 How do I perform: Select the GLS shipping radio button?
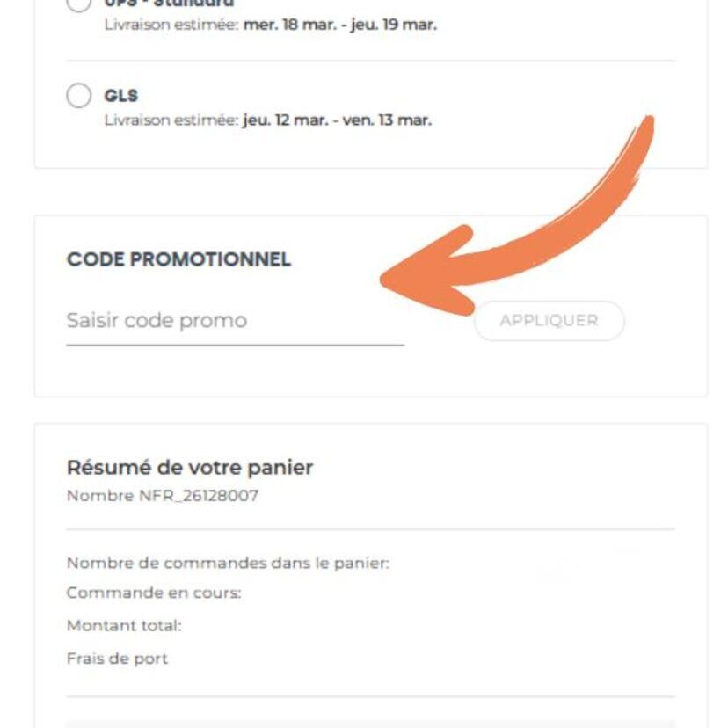(x=79, y=96)
